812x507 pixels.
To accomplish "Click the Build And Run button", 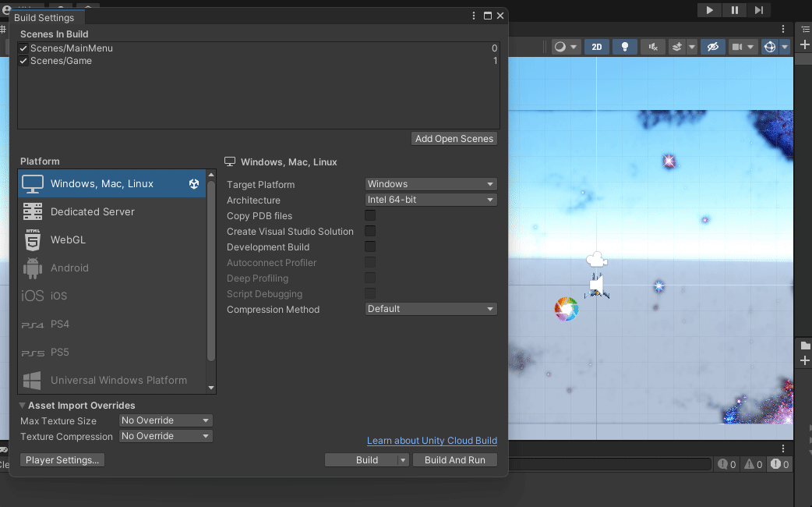I will 454,459.
